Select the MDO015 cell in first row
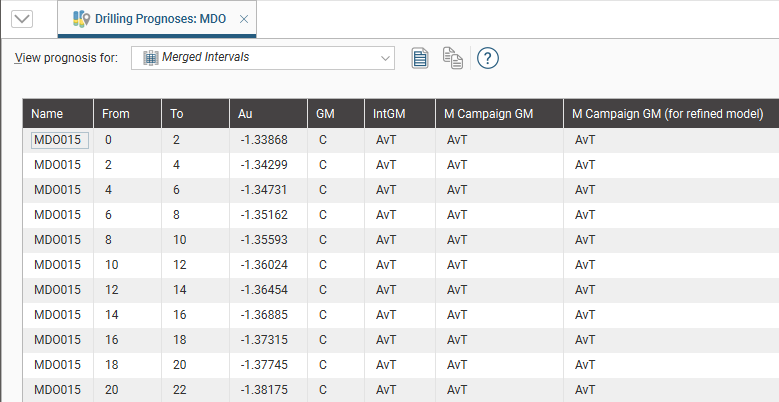The height and width of the screenshot is (402, 779). click(58, 140)
